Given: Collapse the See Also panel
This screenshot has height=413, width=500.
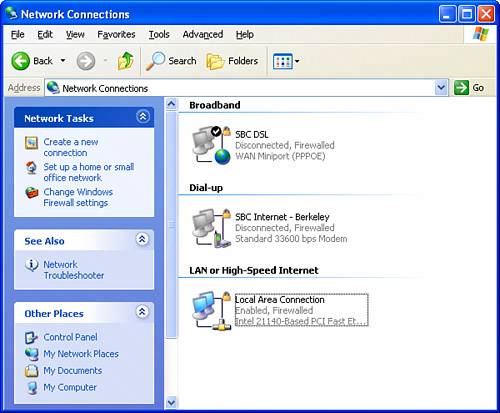Looking at the screenshot, I should click(142, 239).
